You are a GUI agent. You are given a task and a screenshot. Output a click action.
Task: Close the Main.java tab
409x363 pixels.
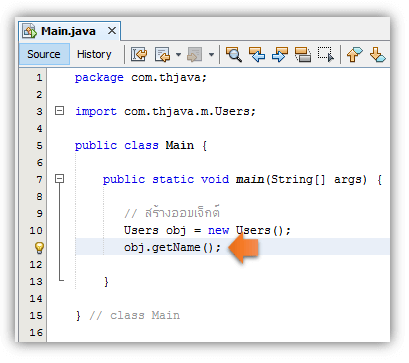112,31
